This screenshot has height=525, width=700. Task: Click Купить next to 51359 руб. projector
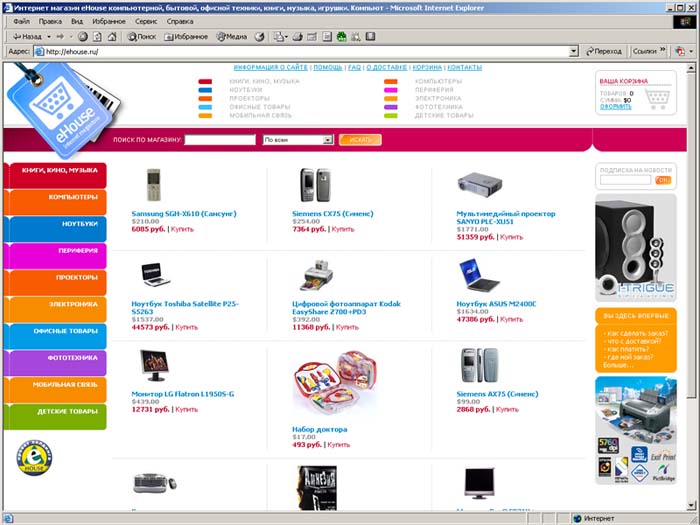(511, 237)
